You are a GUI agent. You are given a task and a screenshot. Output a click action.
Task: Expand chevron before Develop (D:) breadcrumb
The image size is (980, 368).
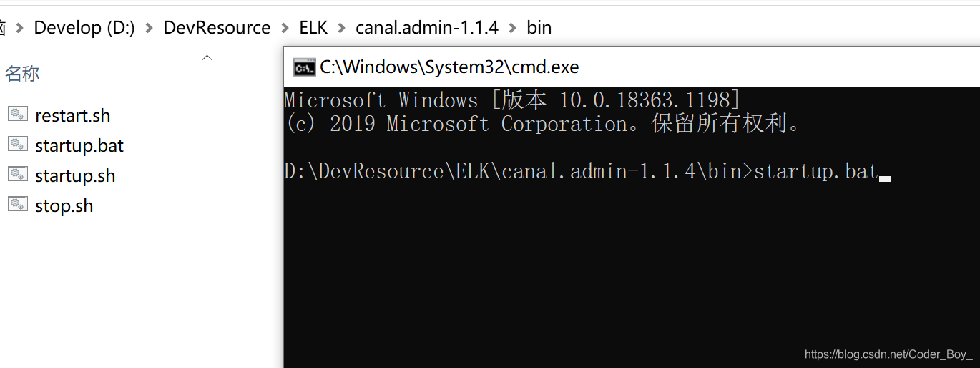click(x=19, y=28)
